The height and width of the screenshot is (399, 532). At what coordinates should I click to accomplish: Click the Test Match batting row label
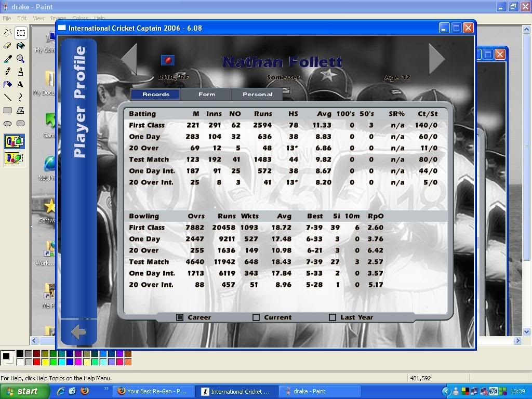tap(149, 159)
